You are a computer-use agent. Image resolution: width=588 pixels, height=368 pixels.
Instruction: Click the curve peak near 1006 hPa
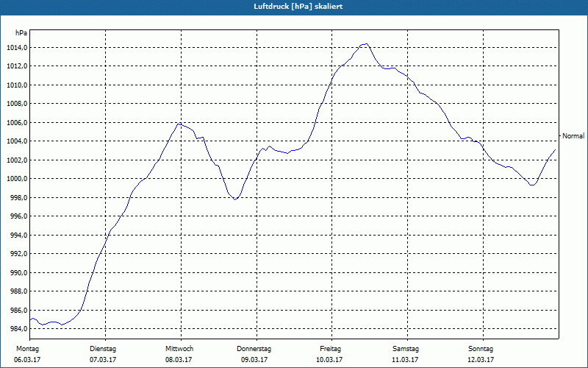click(179, 124)
